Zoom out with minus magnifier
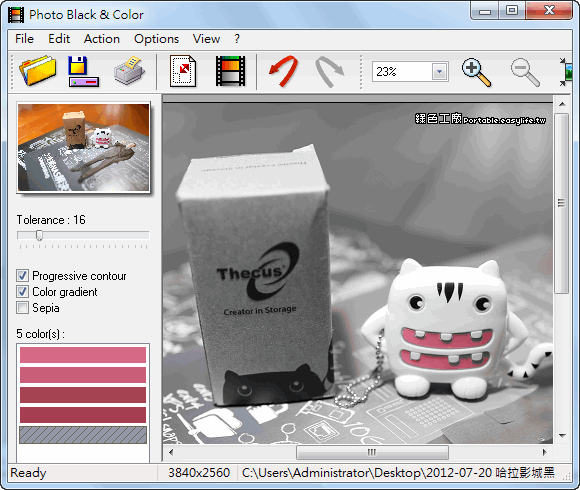The width and height of the screenshot is (580, 490). point(525,72)
